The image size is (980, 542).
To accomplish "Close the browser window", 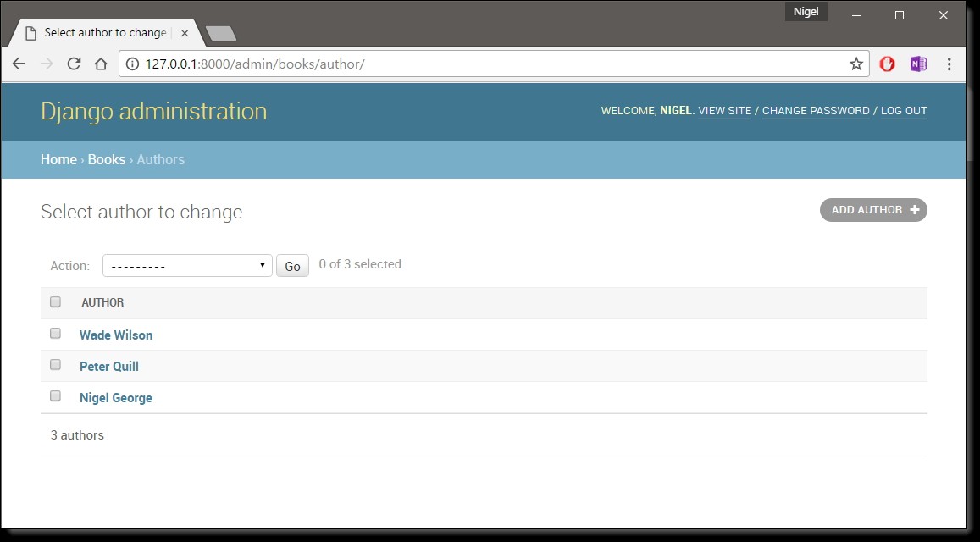I will 943,15.
